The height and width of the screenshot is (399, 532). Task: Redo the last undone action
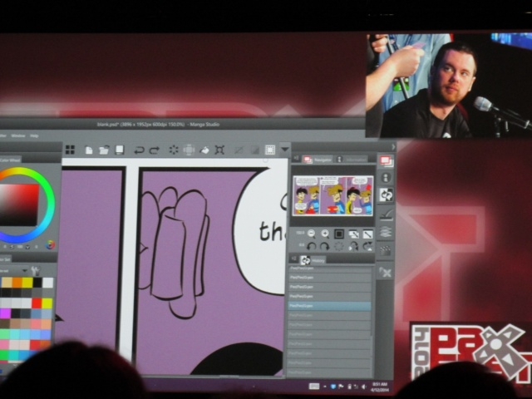pos(154,150)
